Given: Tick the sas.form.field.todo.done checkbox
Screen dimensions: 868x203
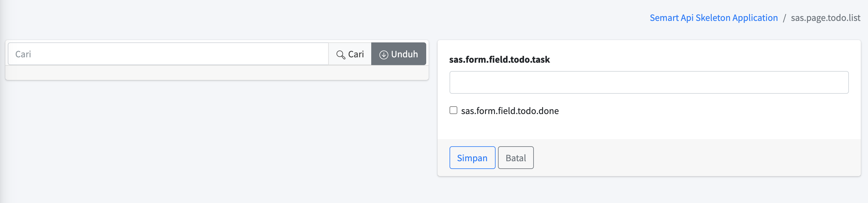Looking at the screenshot, I should [453, 110].
